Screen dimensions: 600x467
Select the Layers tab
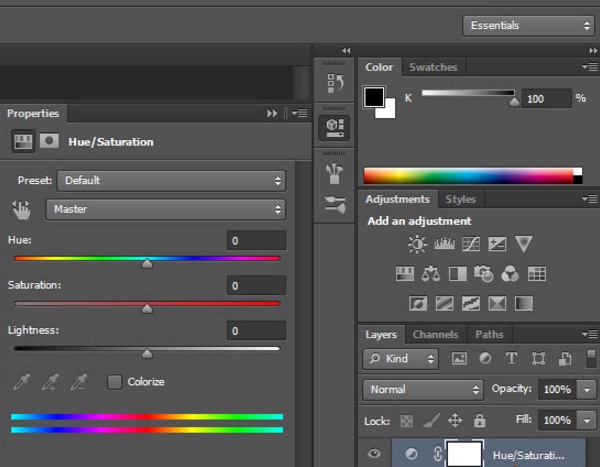tap(381, 335)
